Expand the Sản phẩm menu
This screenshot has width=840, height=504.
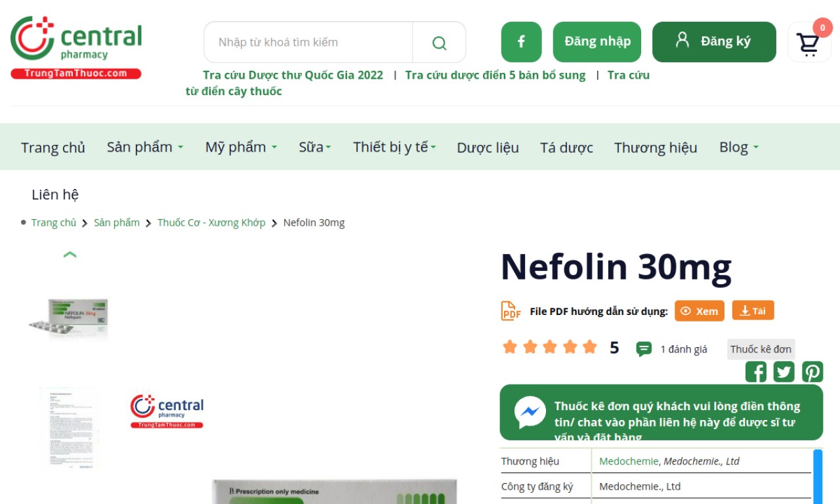pyautogui.click(x=145, y=147)
